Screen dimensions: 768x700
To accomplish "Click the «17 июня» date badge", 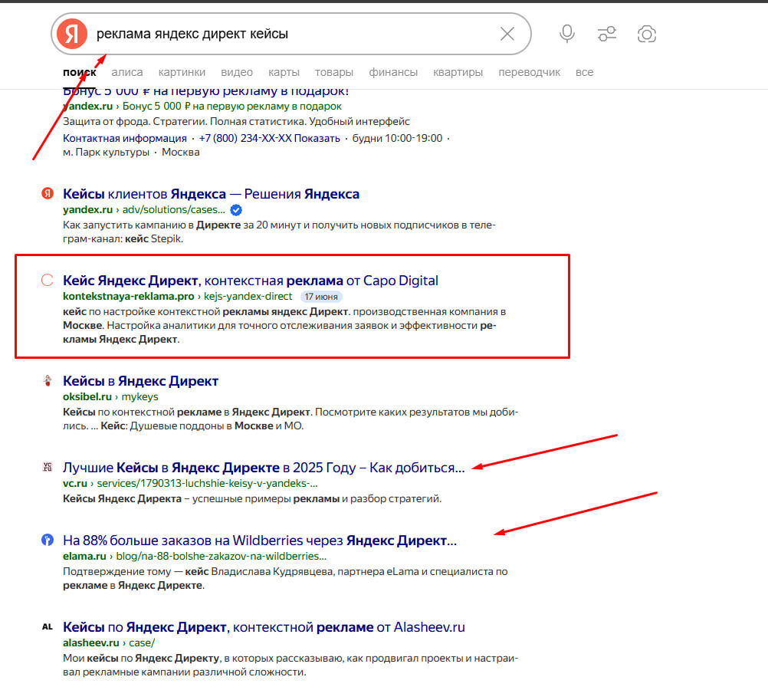I will click(x=321, y=297).
